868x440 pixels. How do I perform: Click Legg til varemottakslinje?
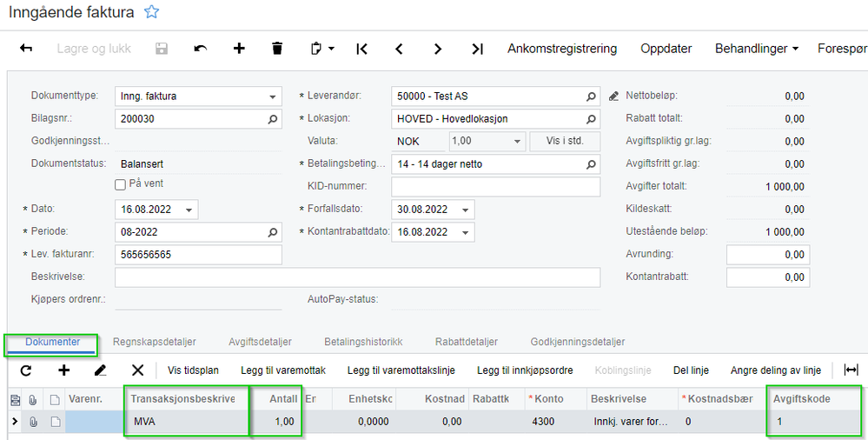[401, 370]
